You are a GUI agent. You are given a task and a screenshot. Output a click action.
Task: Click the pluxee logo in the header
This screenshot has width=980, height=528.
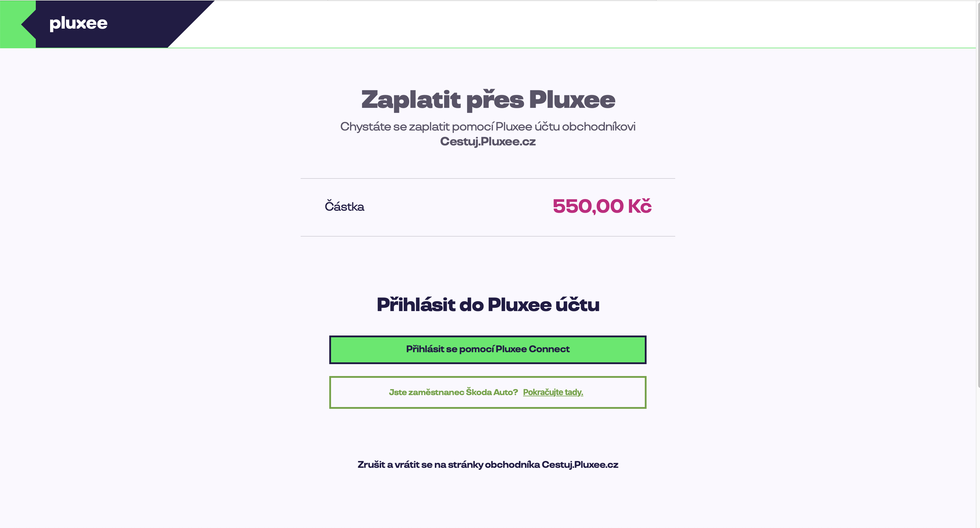78,24
